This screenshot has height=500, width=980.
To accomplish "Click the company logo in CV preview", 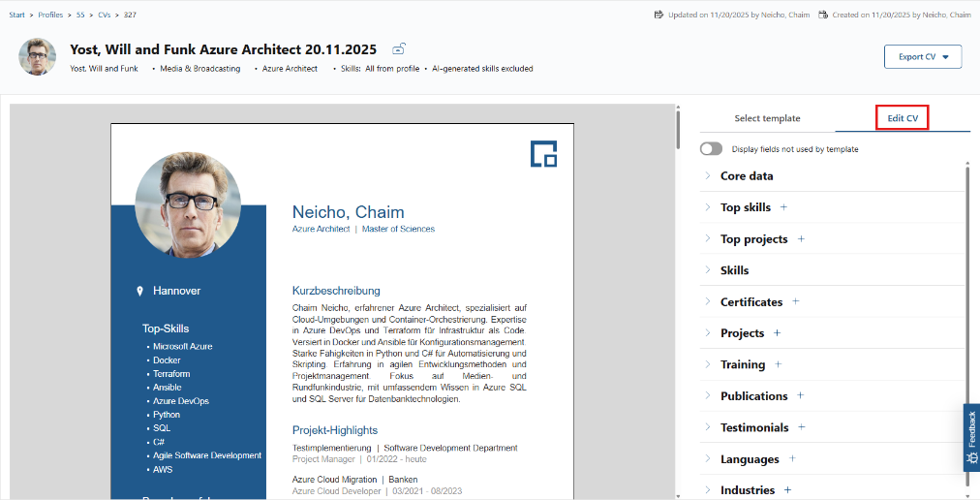I will click(544, 154).
